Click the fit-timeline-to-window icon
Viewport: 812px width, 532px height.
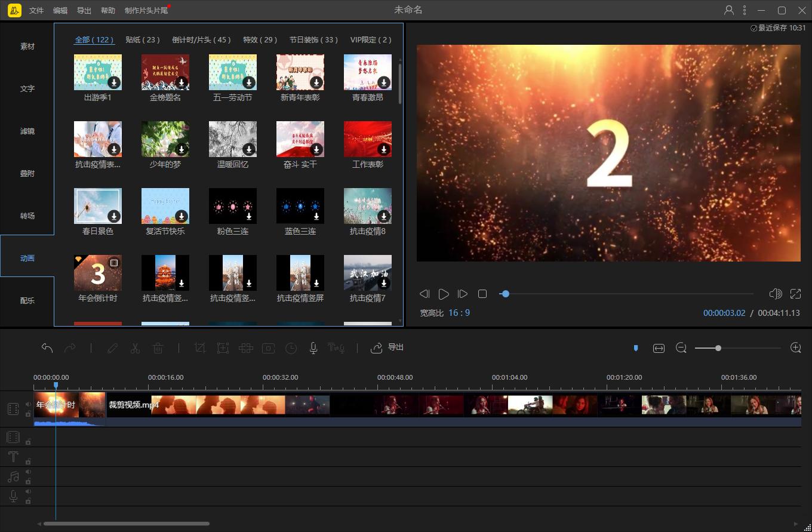[659, 348]
